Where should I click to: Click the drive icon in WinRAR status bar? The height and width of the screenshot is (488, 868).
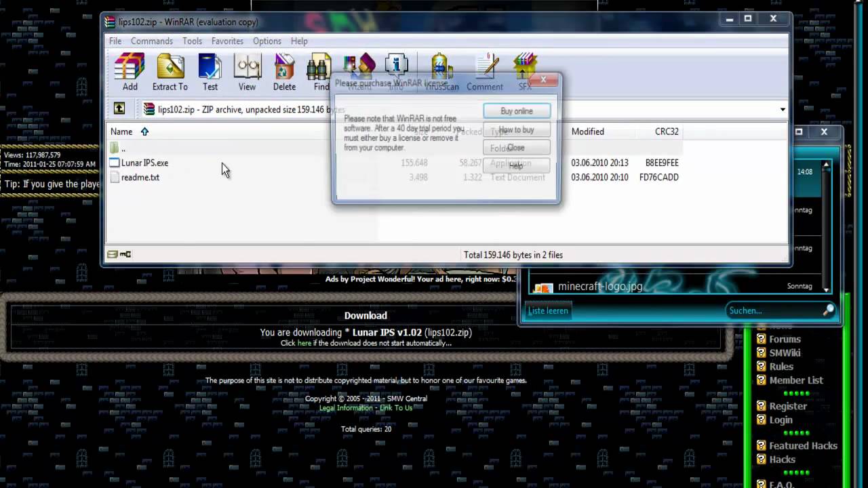pyautogui.click(x=113, y=254)
